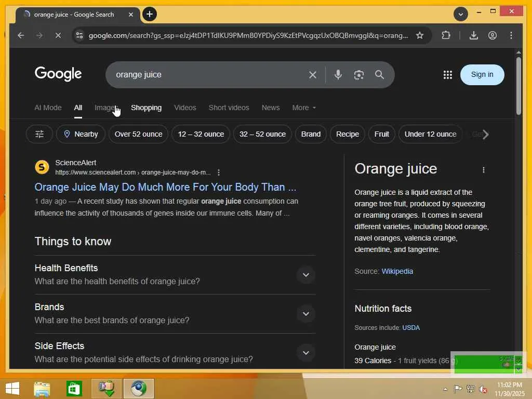The width and height of the screenshot is (532, 399).
Task: Open the USDA source link
Action: (x=411, y=327)
